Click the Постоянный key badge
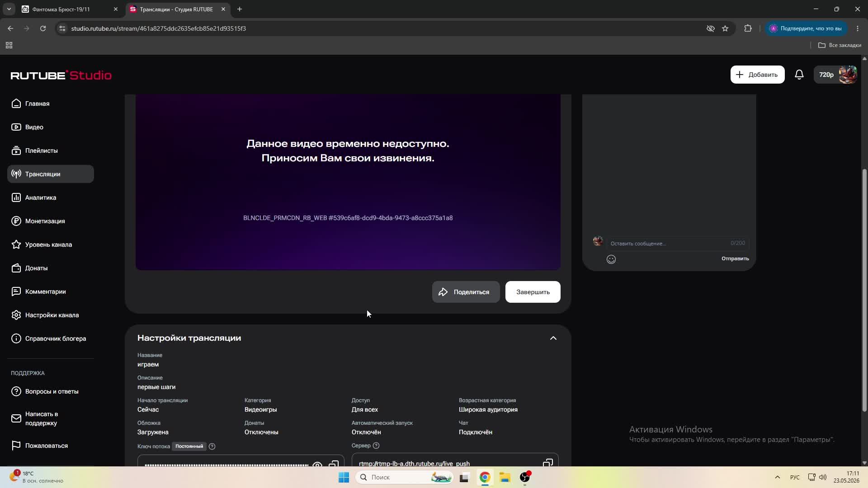Screen dimensions: 868x488 (x=189, y=446)
